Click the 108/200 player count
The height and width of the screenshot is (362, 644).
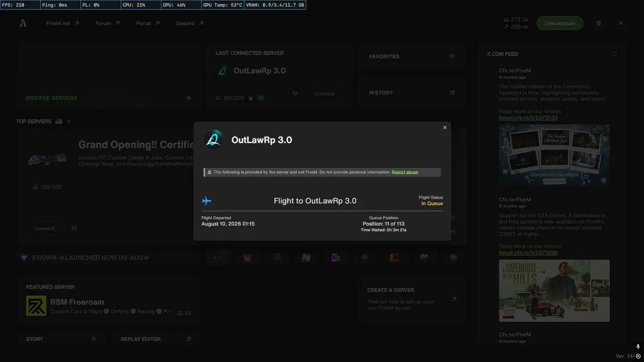(47, 187)
